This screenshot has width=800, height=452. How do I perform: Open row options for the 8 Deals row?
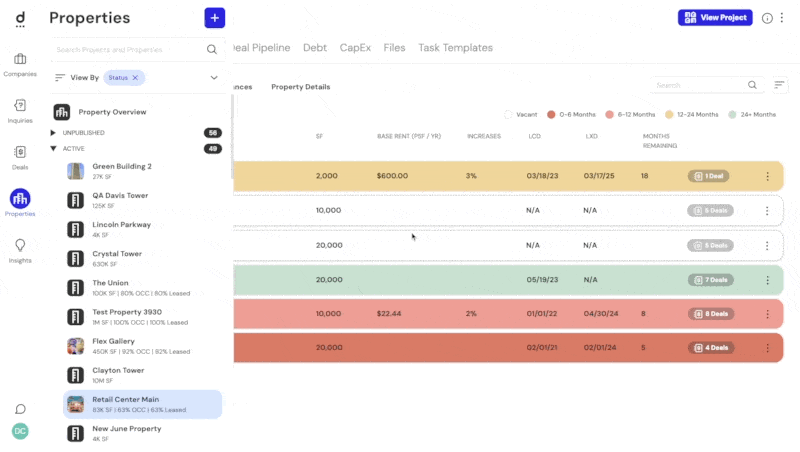tap(767, 314)
